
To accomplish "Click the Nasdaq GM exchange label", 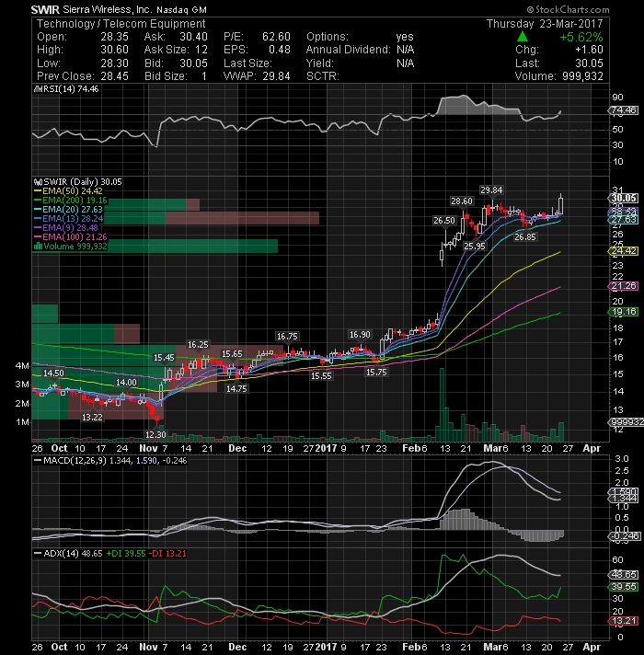I will (x=181, y=10).
